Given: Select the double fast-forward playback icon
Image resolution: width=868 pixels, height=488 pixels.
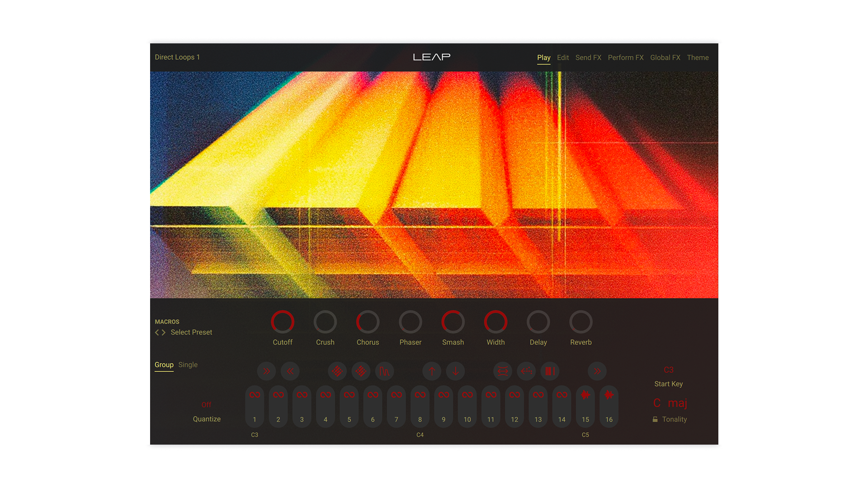Looking at the screenshot, I should (x=266, y=371).
